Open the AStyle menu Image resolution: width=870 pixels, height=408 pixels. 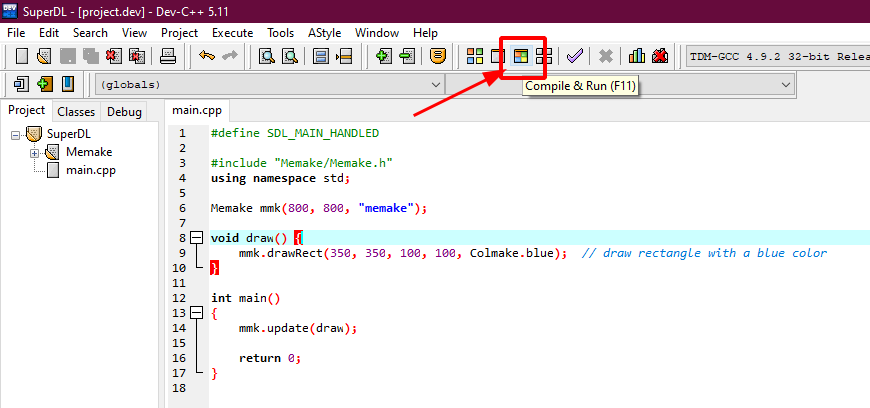coord(325,33)
